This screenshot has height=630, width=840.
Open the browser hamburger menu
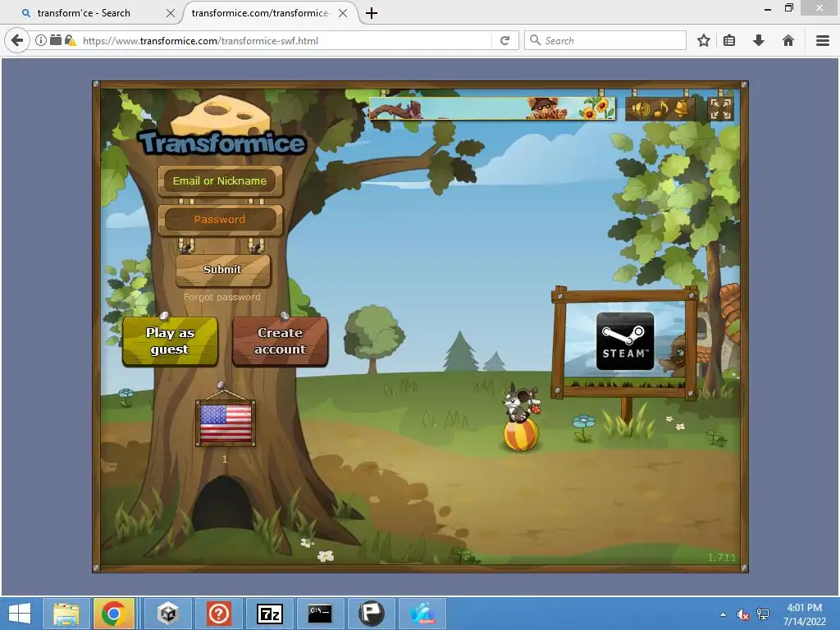[x=823, y=40]
